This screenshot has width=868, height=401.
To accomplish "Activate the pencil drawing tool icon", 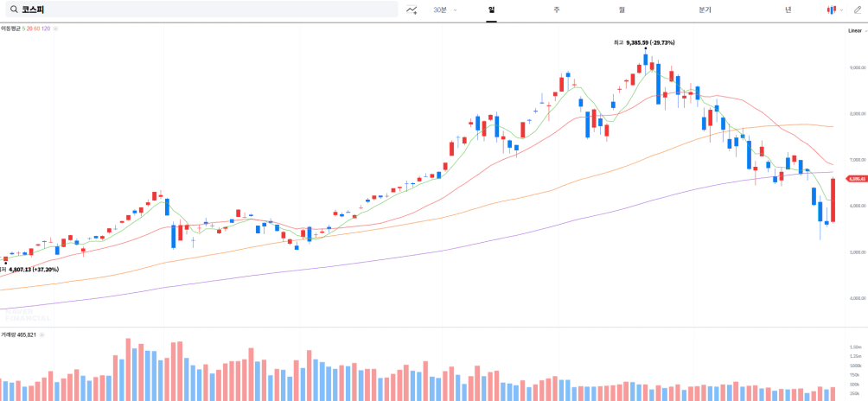I will tap(858, 10).
